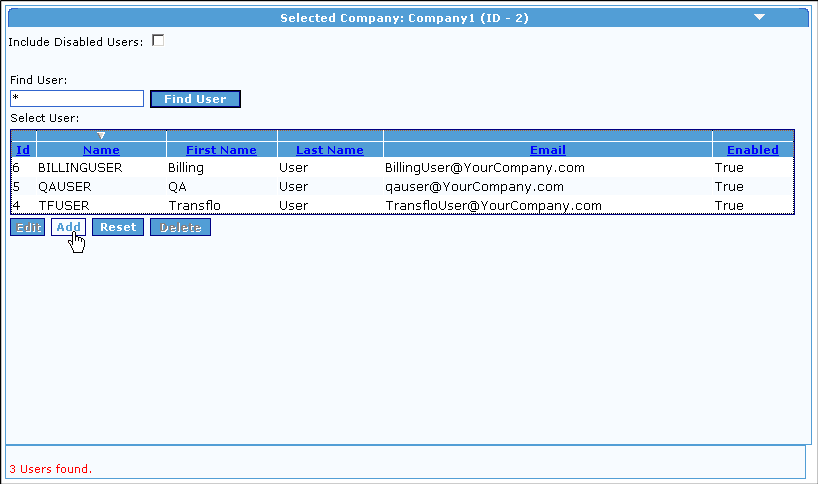Screen dimensions: 818x484
Task: Focus the Find User search field
Action: coord(77,99)
